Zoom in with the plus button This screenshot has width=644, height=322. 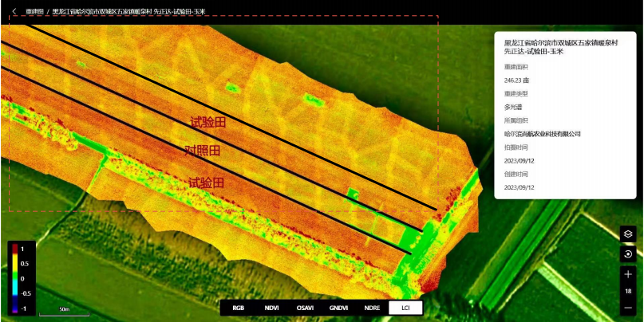click(627, 274)
